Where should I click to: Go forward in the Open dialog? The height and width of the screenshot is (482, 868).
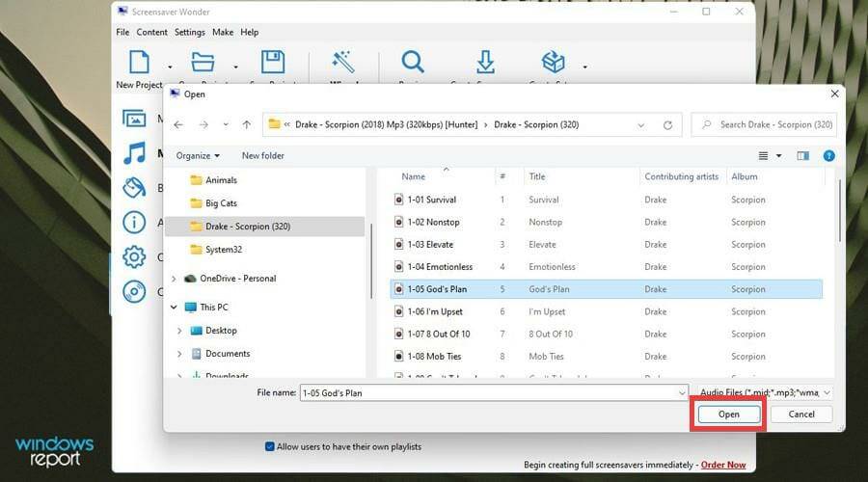pyautogui.click(x=203, y=125)
